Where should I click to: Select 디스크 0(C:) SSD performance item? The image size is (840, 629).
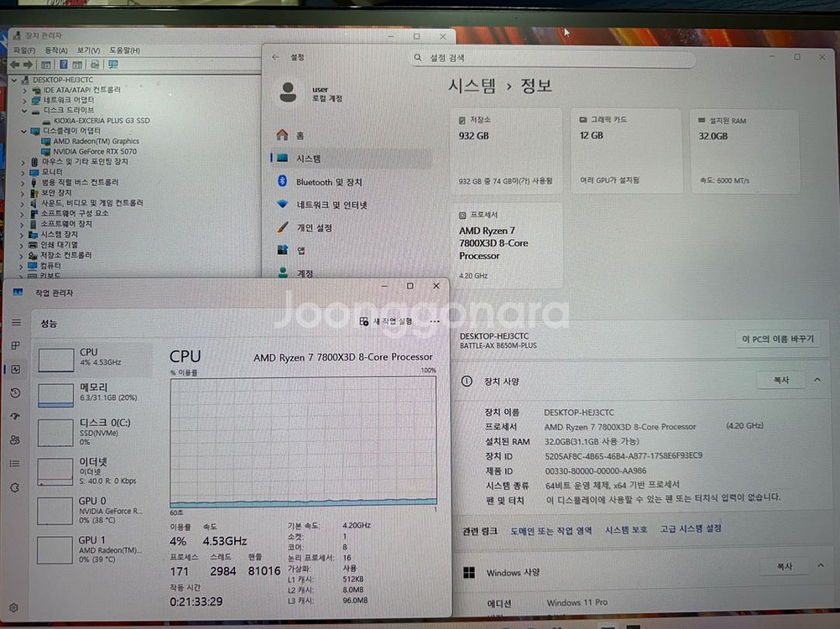pos(93,431)
